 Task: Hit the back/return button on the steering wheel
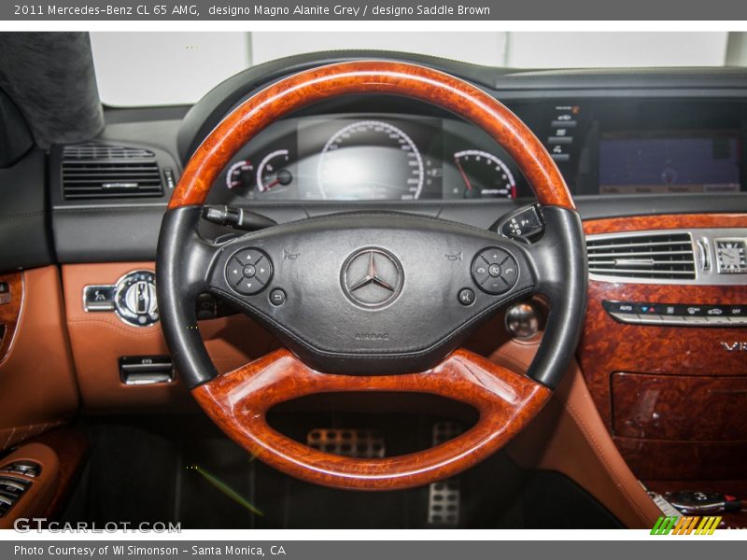(277, 297)
